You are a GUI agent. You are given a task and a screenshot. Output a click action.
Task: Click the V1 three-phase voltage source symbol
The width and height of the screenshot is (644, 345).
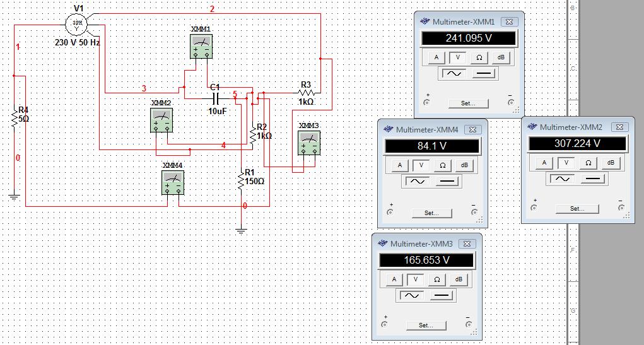(x=78, y=23)
